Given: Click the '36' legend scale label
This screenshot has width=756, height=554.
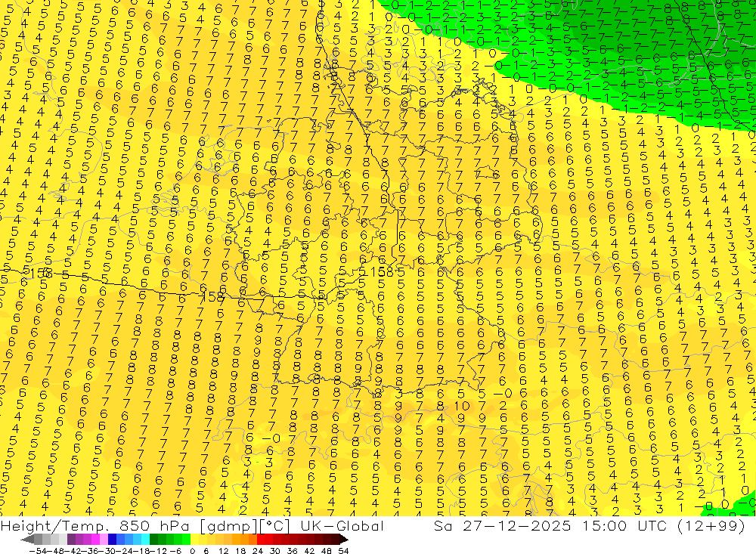Looking at the screenshot, I should click(x=292, y=551).
